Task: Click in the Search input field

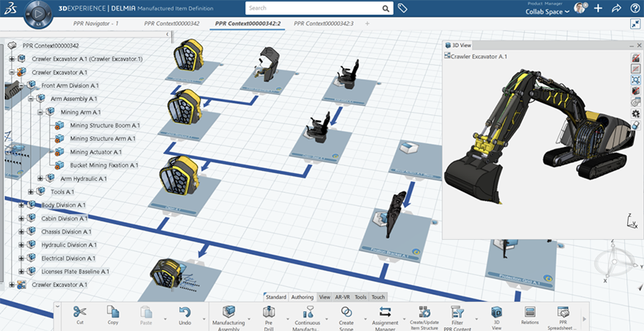Action: coord(314,8)
